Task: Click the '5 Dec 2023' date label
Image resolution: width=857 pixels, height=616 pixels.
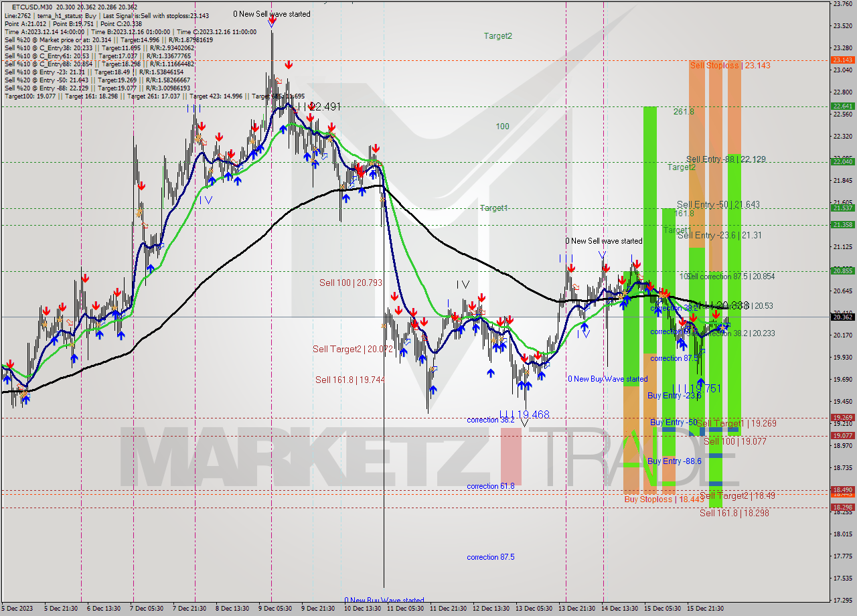Action: [x=17, y=609]
